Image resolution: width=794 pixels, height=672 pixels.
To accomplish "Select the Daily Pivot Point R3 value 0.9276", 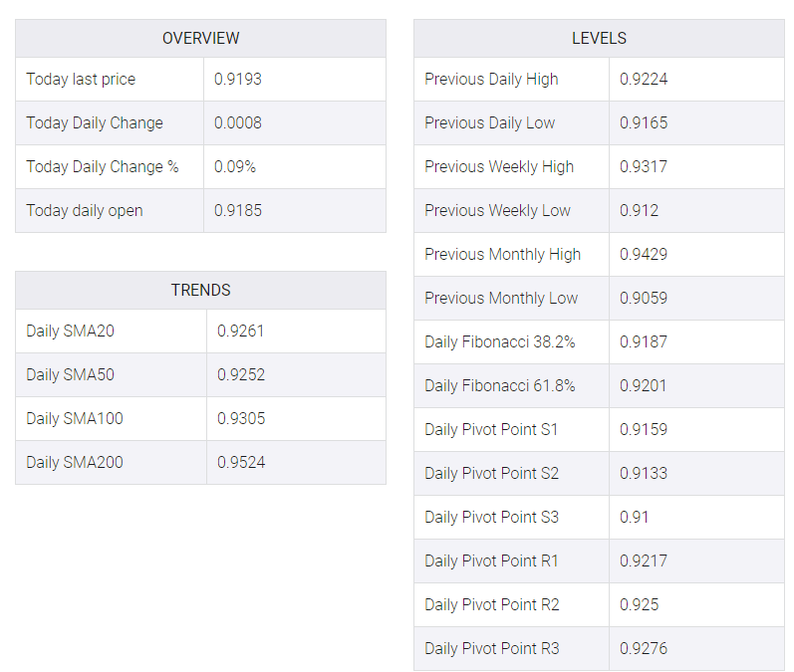I will (644, 648).
